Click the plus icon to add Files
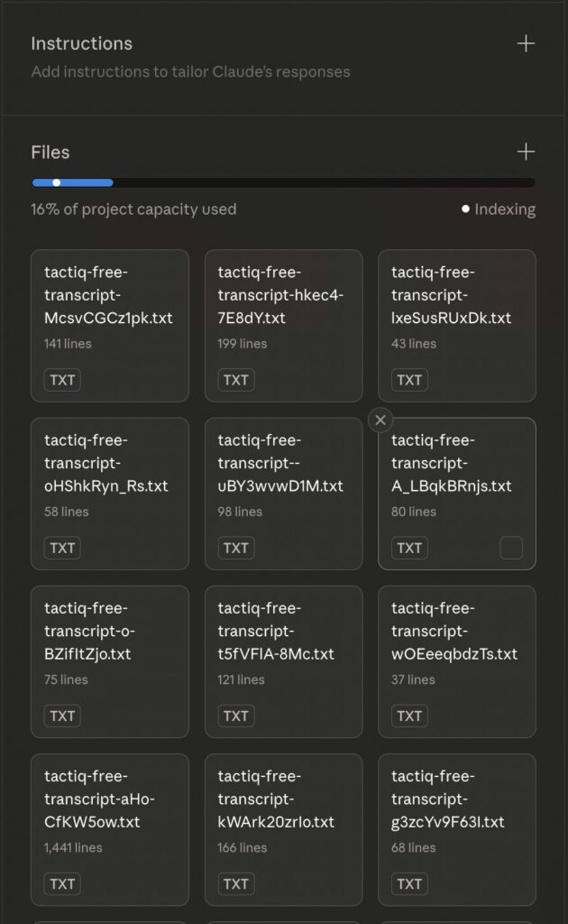This screenshot has width=568, height=924. click(x=526, y=152)
